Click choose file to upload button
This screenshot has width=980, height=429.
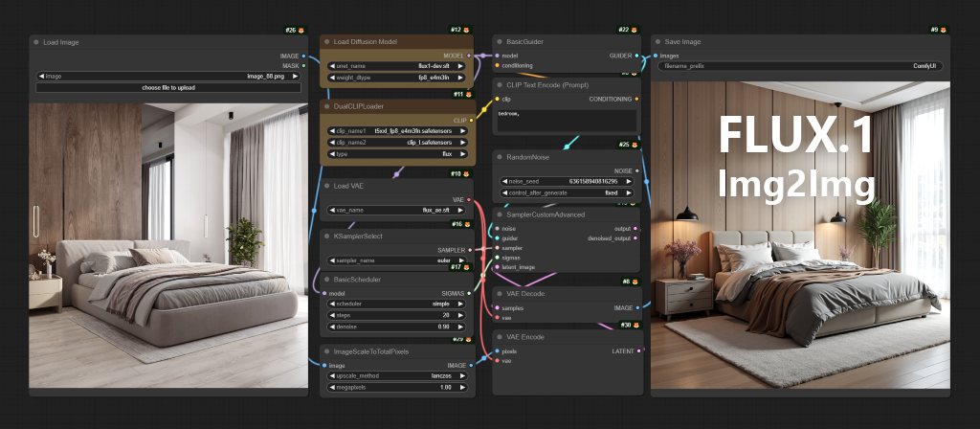[x=168, y=87]
